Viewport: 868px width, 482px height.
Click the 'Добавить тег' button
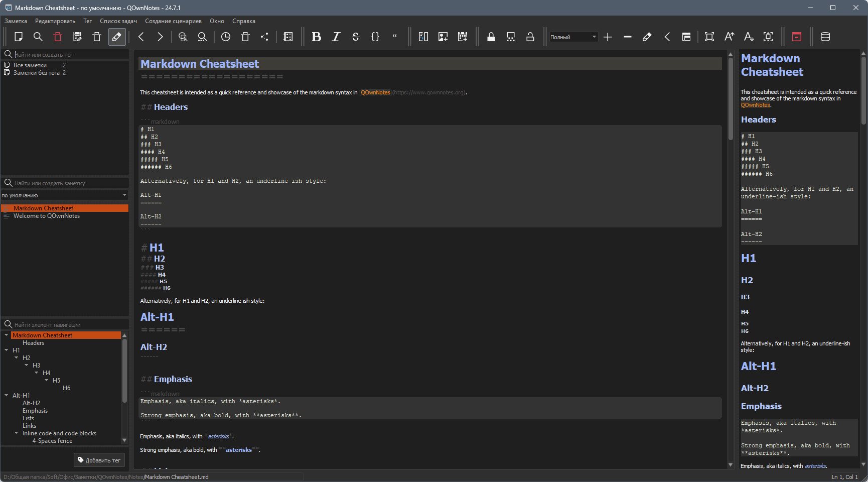(x=99, y=460)
